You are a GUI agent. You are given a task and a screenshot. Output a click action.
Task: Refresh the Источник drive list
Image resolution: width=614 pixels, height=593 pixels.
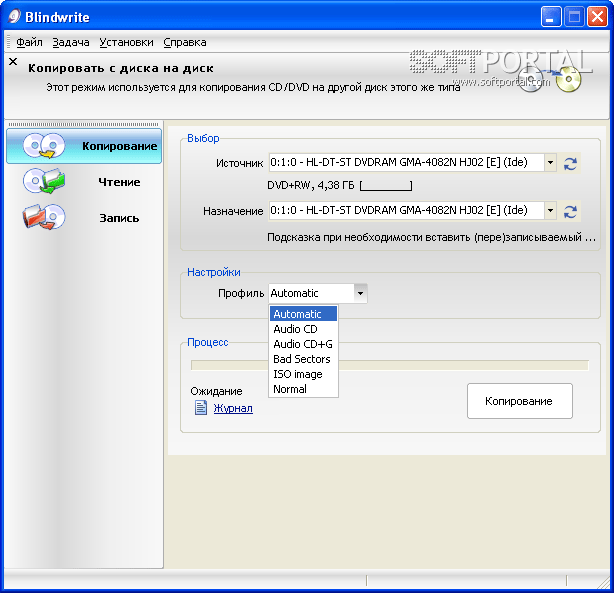pyautogui.click(x=571, y=163)
